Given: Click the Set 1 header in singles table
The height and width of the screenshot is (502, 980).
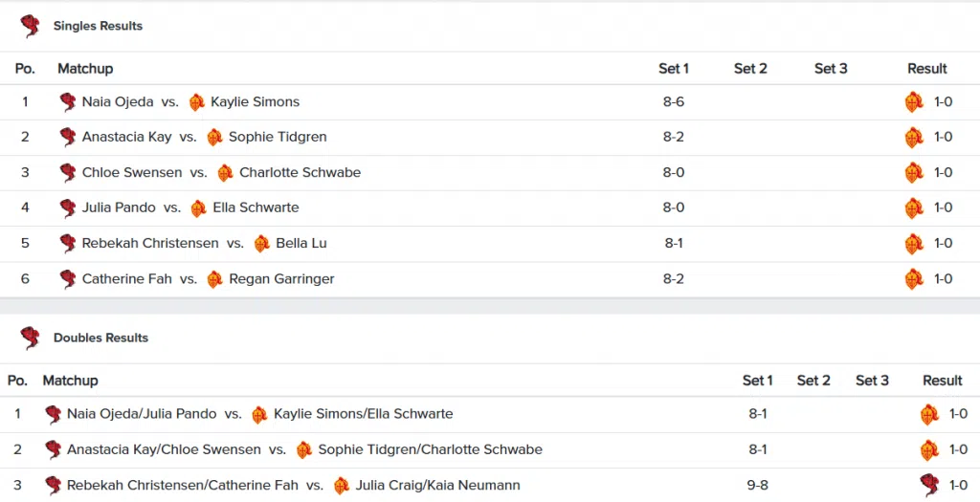Looking at the screenshot, I should (673, 69).
